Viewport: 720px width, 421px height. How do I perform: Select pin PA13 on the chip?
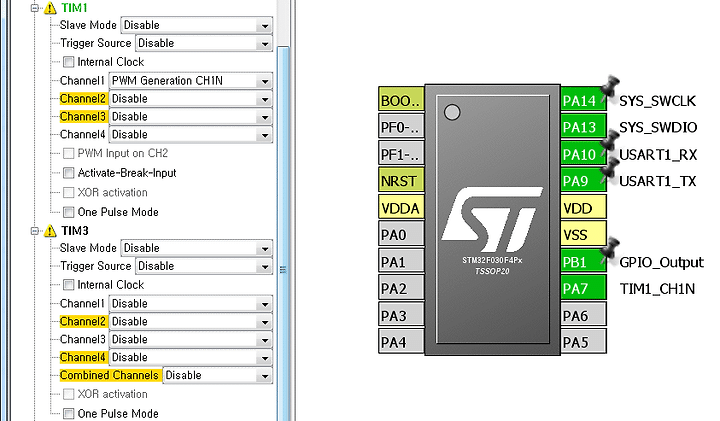pos(583,127)
